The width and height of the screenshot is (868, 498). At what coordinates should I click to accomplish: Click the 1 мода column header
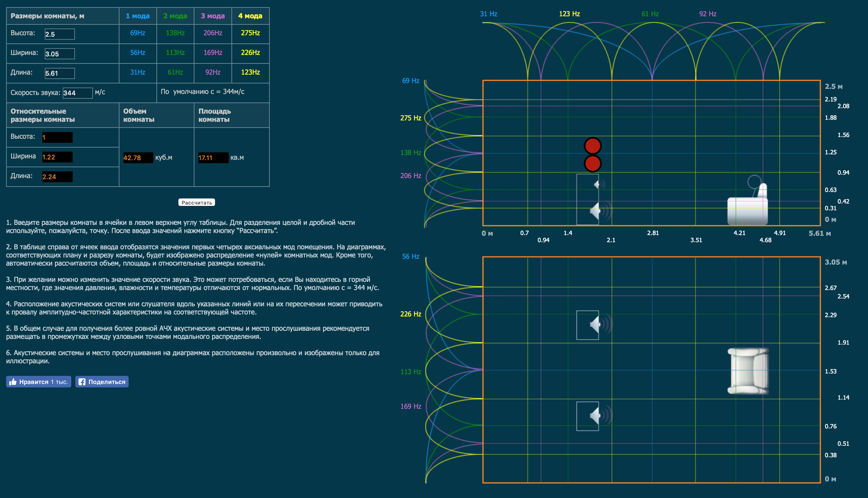[137, 16]
